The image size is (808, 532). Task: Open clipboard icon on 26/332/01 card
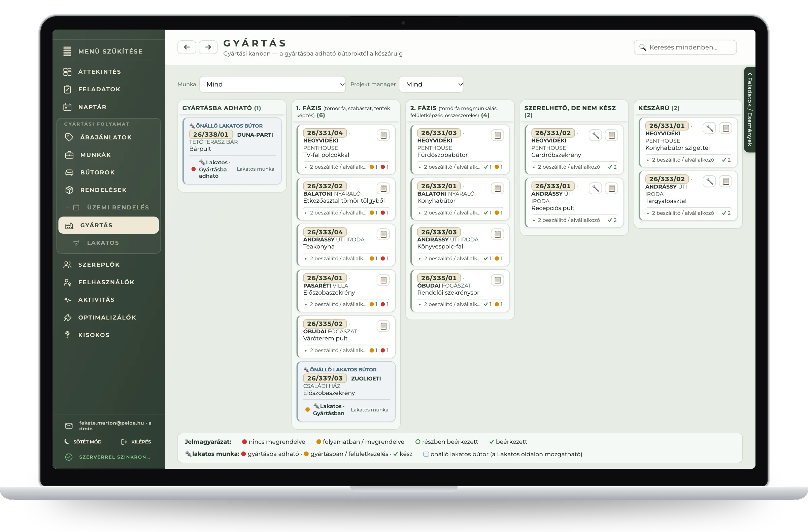[497, 189]
